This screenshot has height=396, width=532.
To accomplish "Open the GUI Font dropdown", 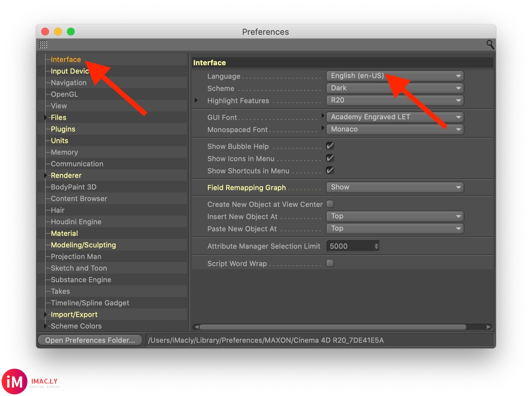I will pyautogui.click(x=395, y=117).
